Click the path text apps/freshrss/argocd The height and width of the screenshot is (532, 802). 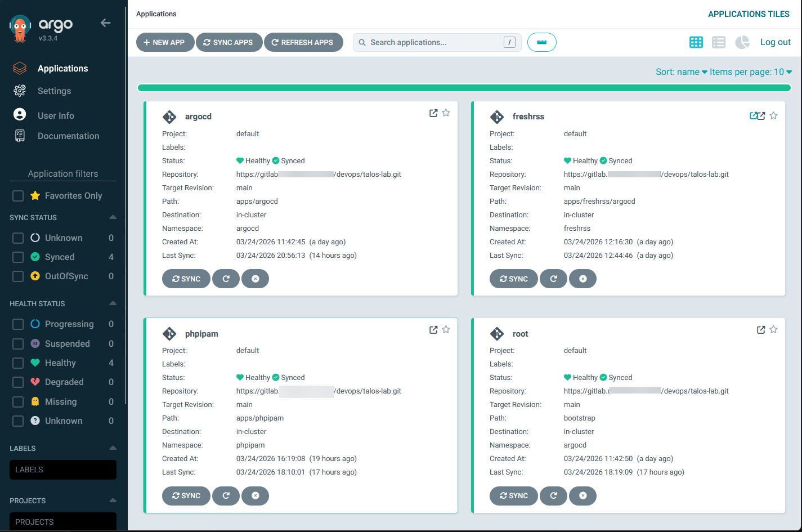[x=599, y=202]
